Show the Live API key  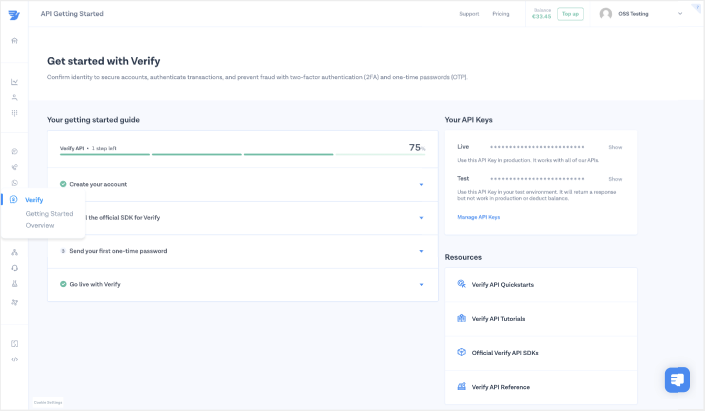click(x=615, y=147)
